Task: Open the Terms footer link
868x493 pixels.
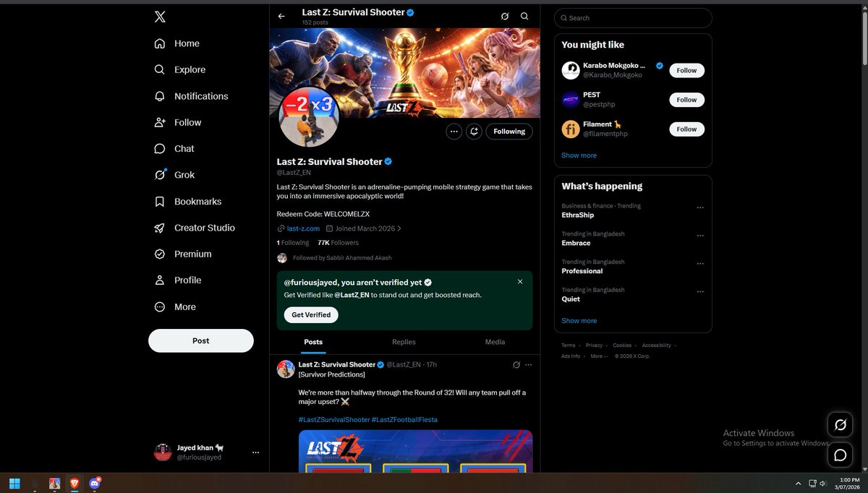Action: [x=569, y=346]
